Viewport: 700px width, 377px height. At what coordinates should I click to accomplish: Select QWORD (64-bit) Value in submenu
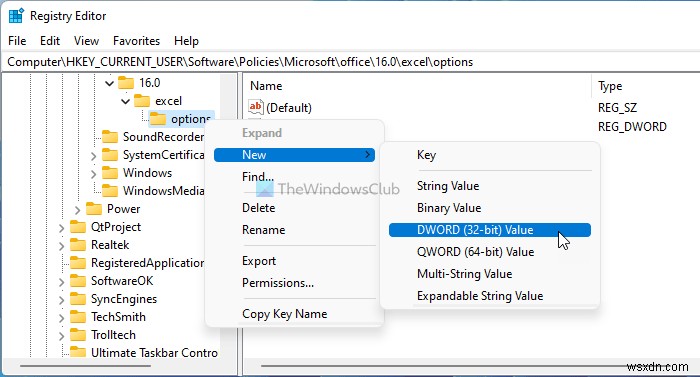click(490, 252)
